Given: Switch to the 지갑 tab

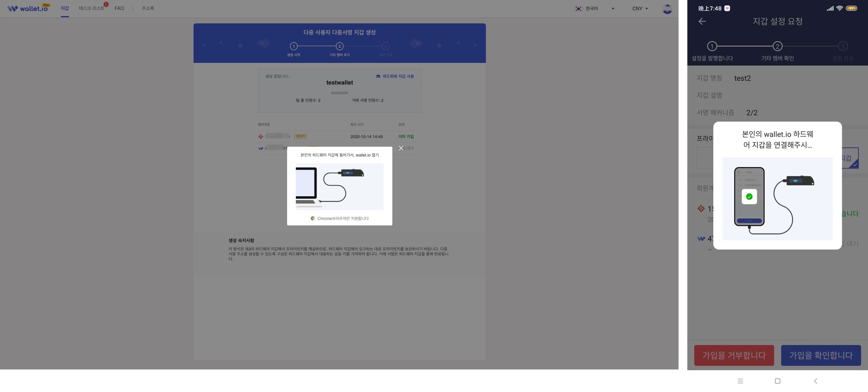Looking at the screenshot, I should click(65, 8).
